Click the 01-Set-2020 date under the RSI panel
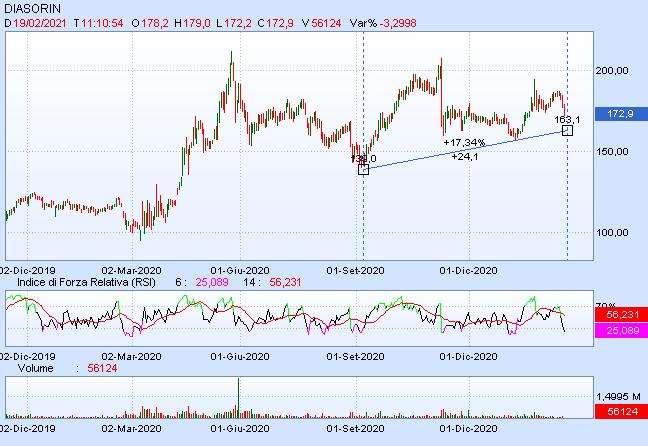The height and width of the screenshot is (446, 648). click(x=355, y=356)
